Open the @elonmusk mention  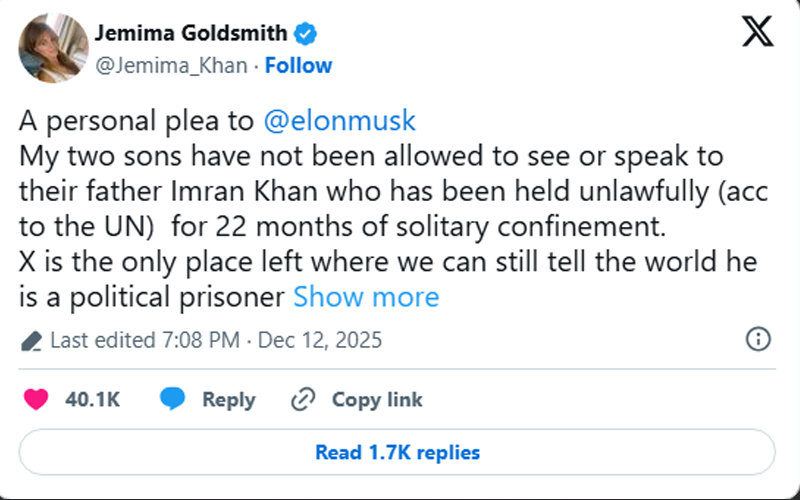coord(339,121)
